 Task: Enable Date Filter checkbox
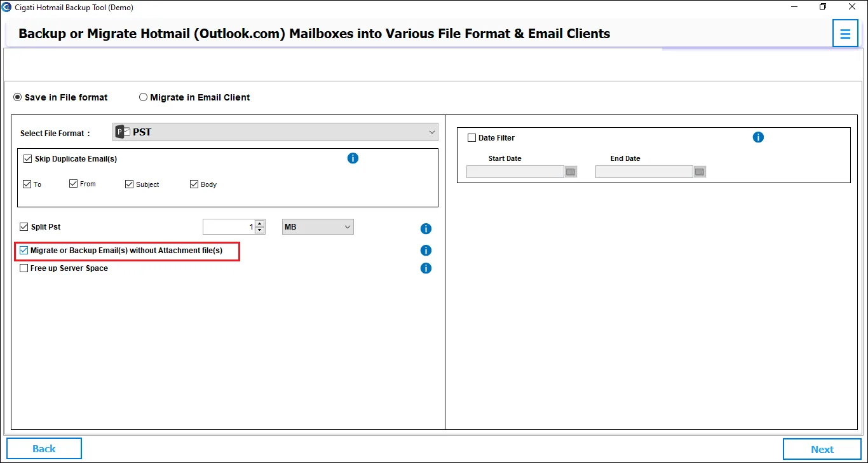click(471, 137)
